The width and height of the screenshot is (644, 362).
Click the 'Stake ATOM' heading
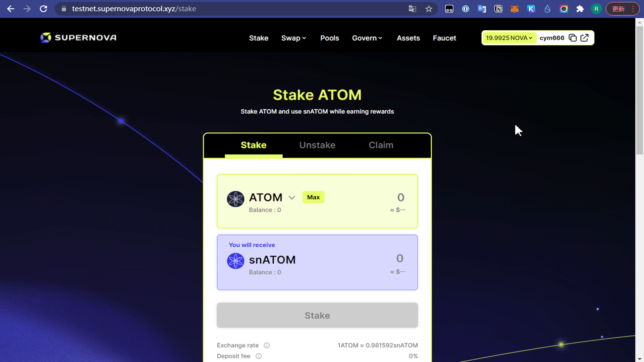317,95
